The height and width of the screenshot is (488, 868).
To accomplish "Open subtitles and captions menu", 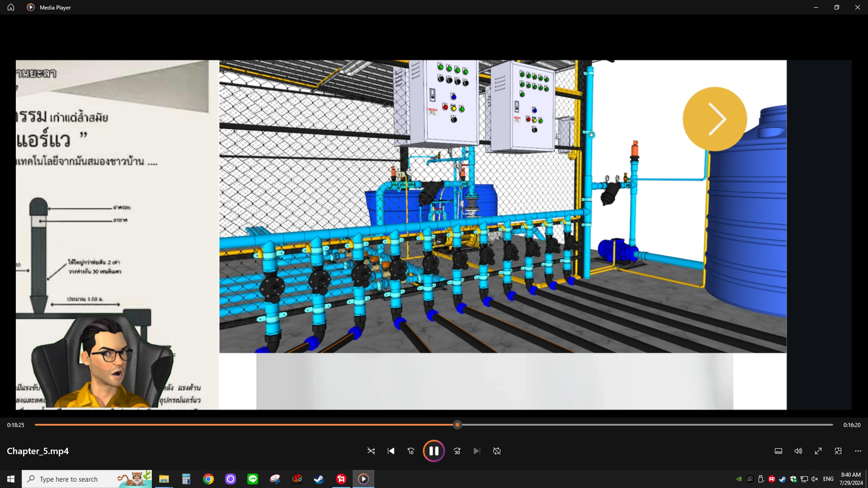I will [x=778, y=451].
